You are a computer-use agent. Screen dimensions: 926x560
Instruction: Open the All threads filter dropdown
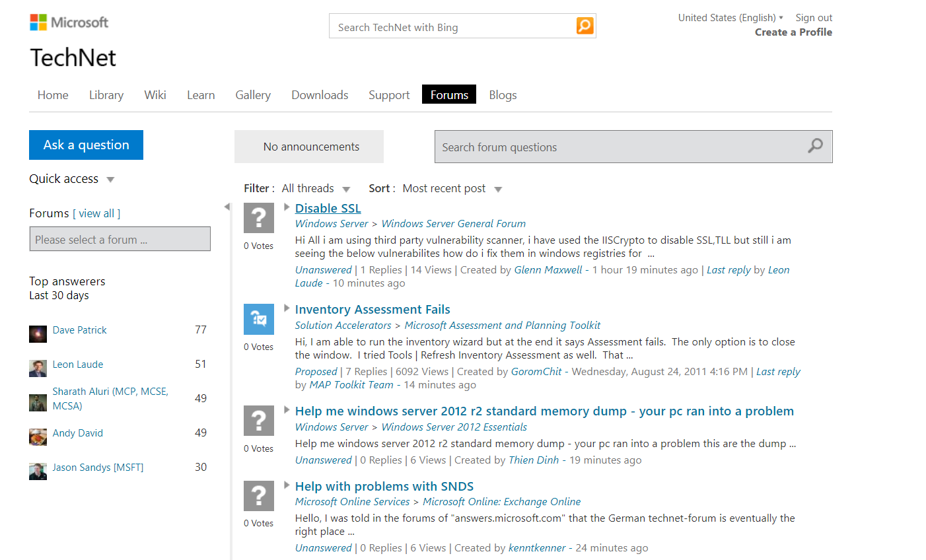click(316, 189)
